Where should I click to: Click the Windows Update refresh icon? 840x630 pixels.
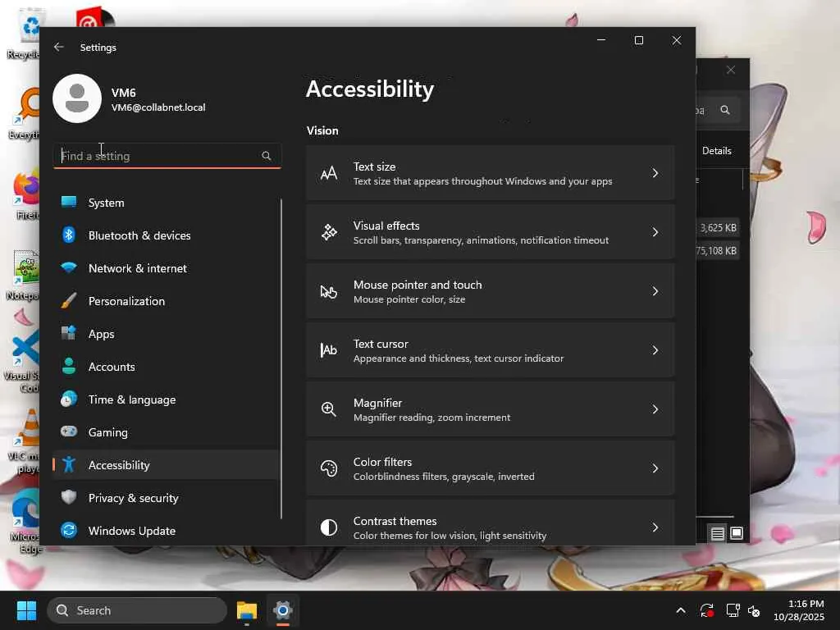click(x=69, y=531)
